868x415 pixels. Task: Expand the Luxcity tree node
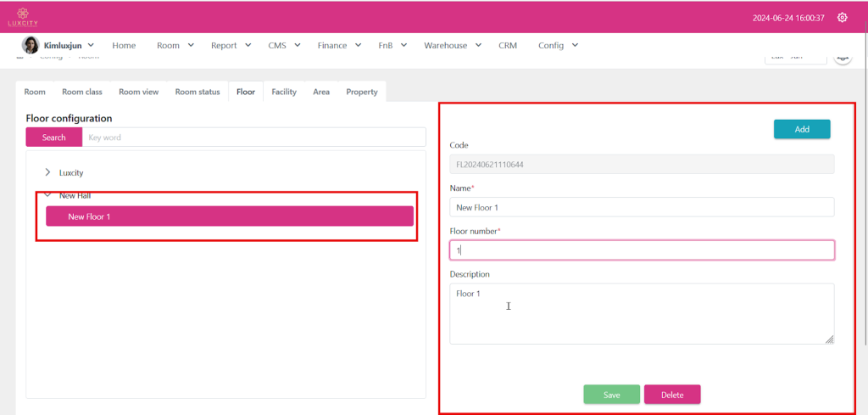47,172
